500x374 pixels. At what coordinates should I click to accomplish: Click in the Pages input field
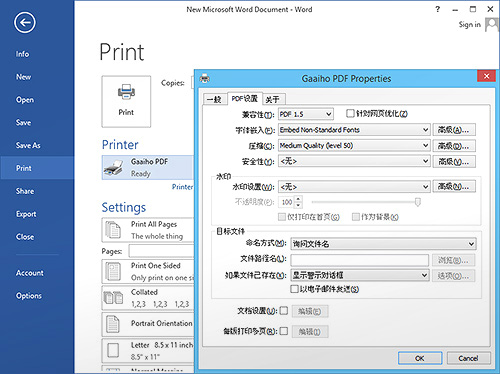161,251
